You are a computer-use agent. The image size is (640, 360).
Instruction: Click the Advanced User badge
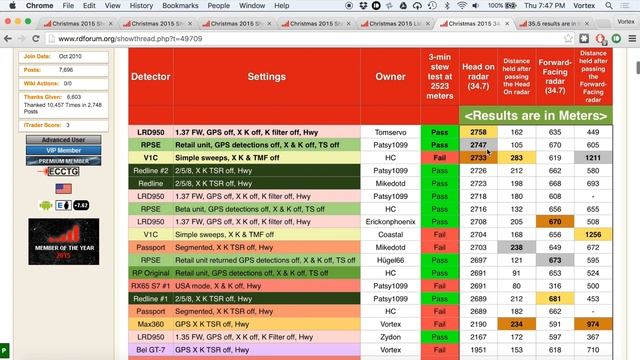pos(63,140)
